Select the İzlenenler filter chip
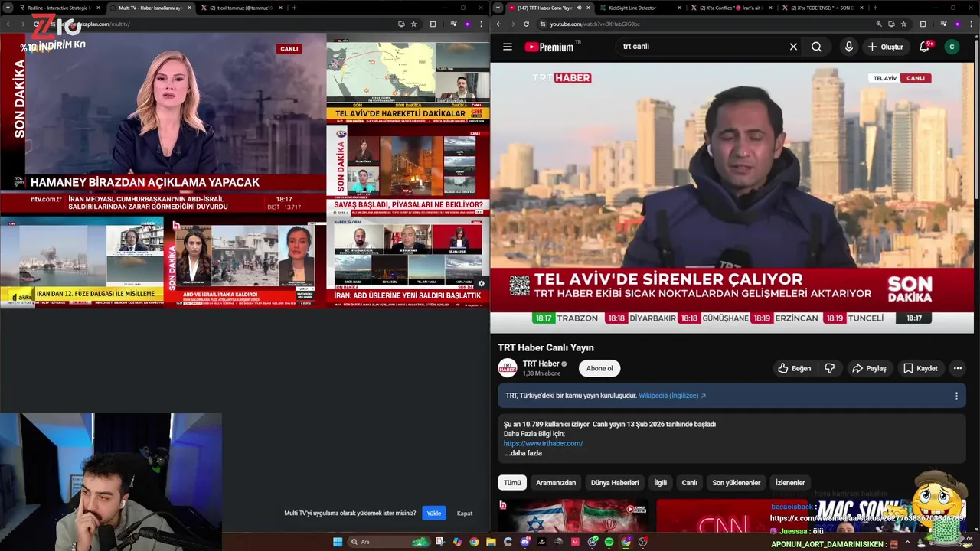Screen dimensions: 980x551 [790, 483]
